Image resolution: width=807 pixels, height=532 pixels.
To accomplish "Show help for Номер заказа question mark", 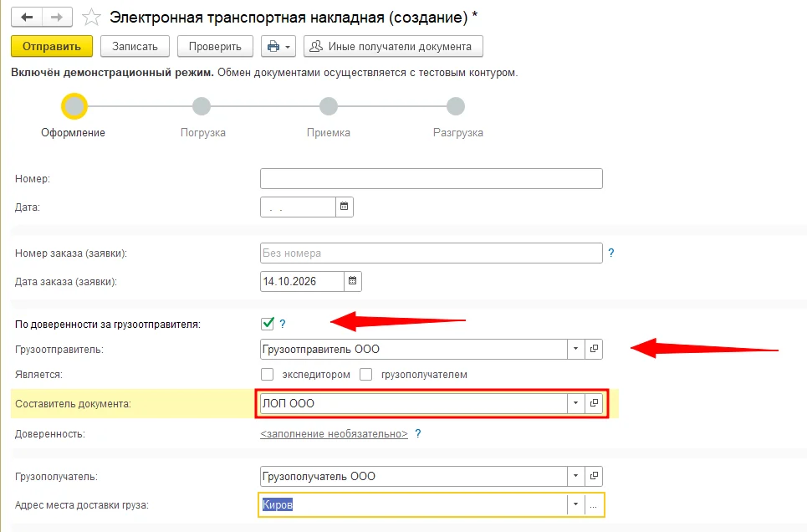I will (611, 253).
